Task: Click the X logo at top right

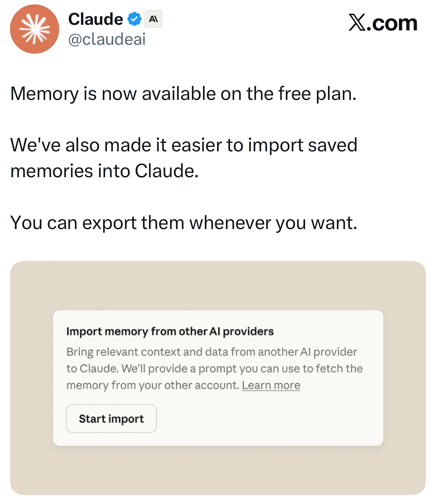Action: 357,23
